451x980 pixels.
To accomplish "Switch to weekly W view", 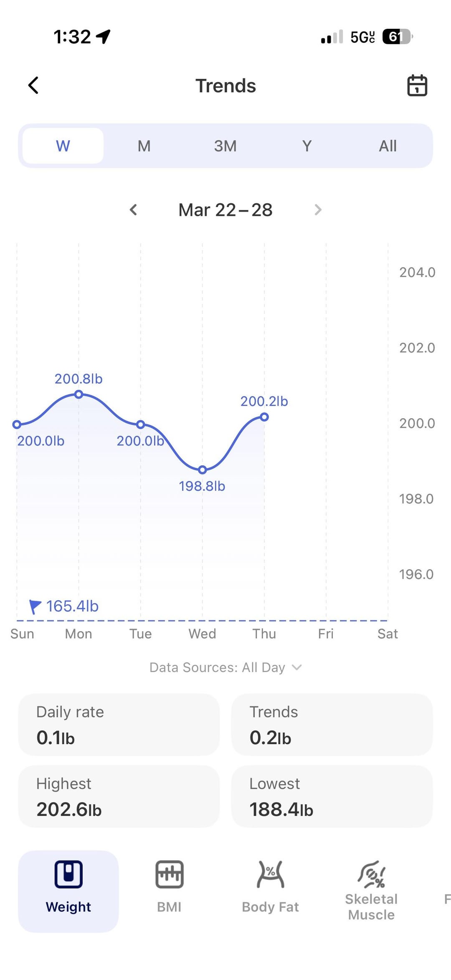I will pyautogui.click(x=63, y=146).
